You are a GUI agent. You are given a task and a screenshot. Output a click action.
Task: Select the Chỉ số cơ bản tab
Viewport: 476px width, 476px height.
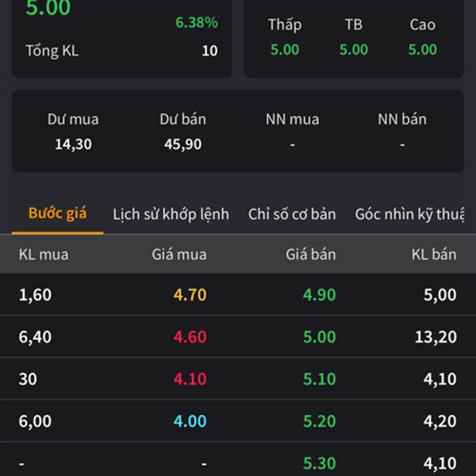click(291, 214)
